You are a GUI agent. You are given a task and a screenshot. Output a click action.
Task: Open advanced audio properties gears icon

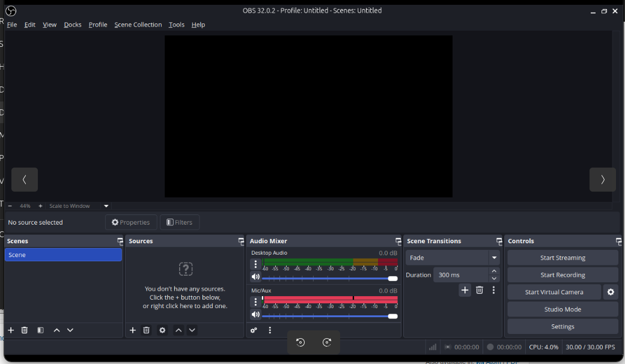tap(254, 330)
